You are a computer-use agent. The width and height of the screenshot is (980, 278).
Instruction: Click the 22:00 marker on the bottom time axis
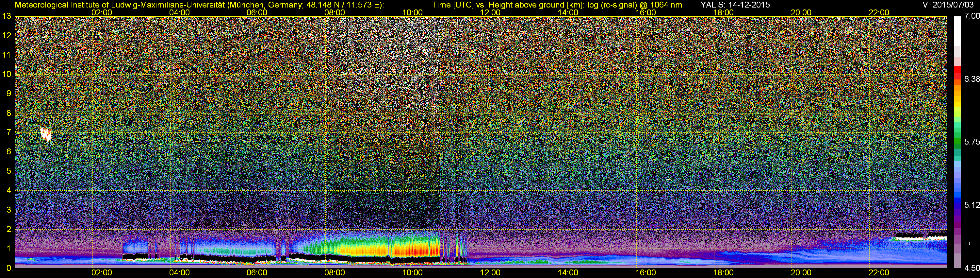tap(879, 273)
